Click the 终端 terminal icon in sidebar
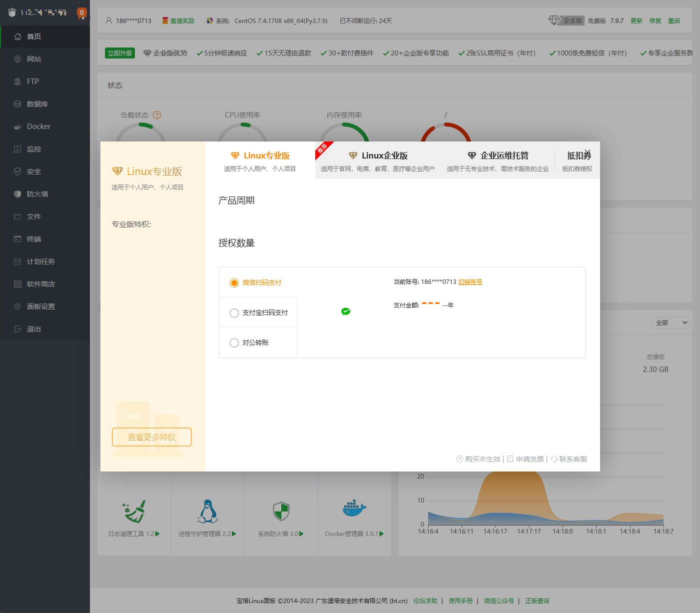700x613 pixels. [x=17, y=239]
